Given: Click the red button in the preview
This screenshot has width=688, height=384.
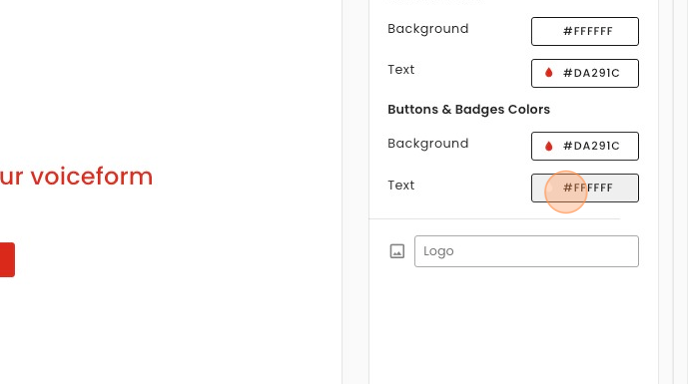Looking at the screenshot, I should point(7,259).
